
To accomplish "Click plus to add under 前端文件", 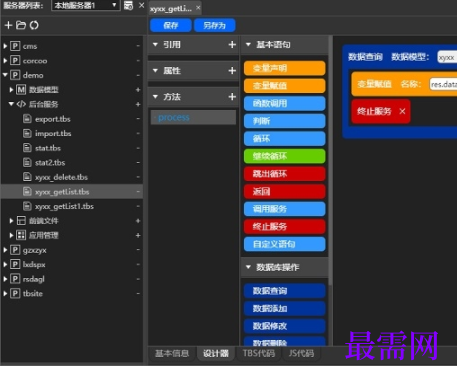I will pos(138,221).
